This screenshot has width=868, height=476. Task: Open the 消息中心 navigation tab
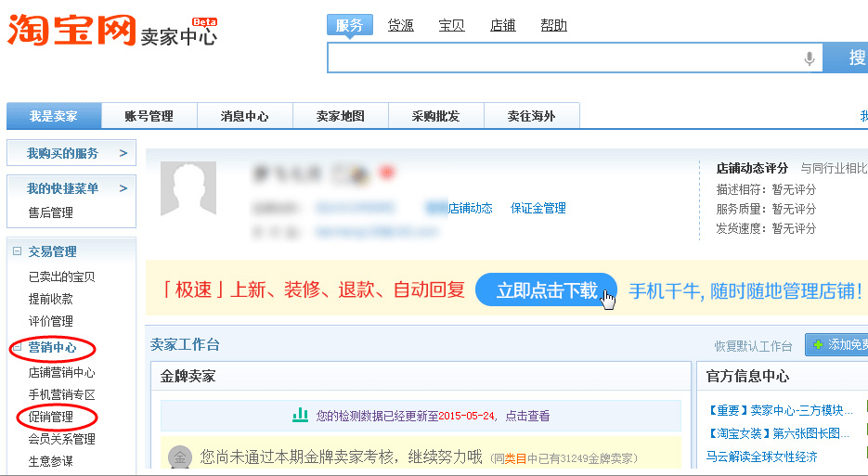click(x=245, y=116)
